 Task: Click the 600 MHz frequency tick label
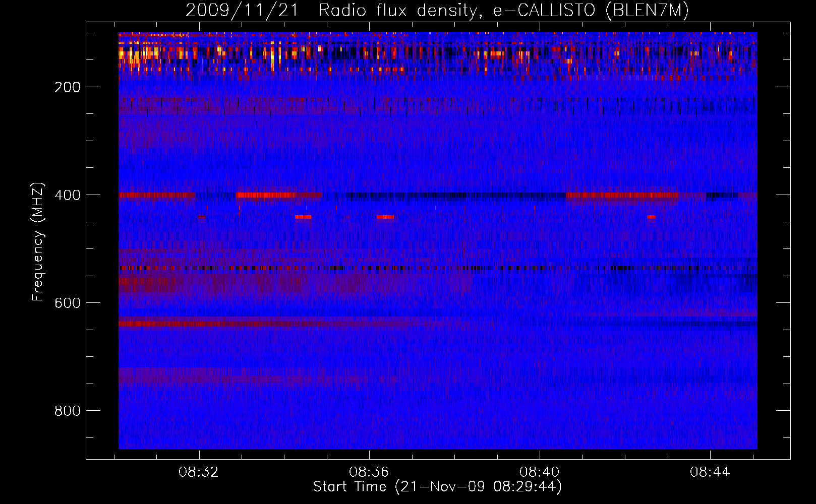(x=68, y=303)
